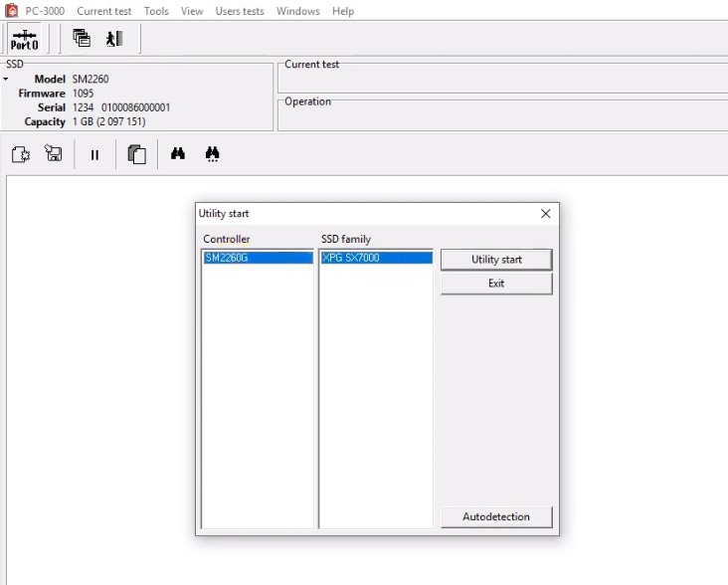This screenshot has width=728, height=585.
Task: Click the binoculars with dots icon
Action: coord(212,154)
